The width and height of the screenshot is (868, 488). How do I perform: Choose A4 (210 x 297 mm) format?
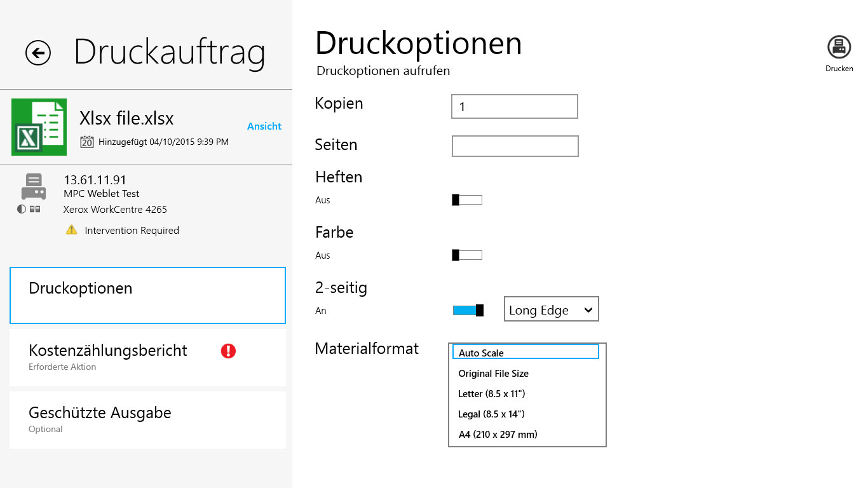point(498,435)
